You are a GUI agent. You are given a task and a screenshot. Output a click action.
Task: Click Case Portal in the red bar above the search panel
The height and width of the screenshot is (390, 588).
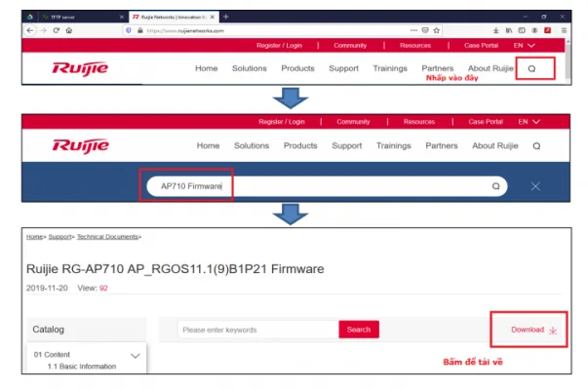486,122
